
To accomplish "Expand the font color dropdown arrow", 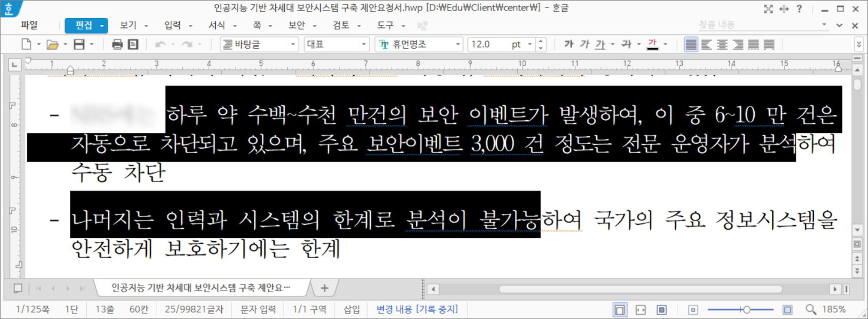I will click(665, 44).
